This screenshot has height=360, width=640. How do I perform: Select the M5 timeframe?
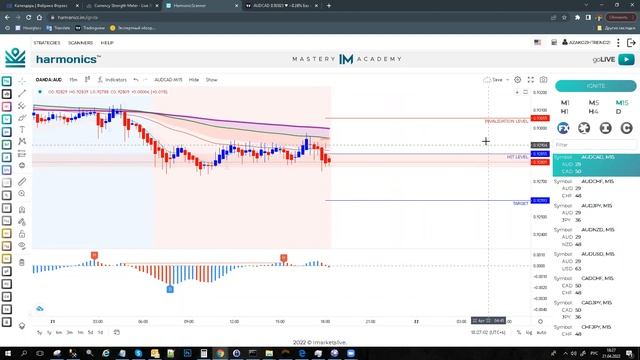point(594,103)
